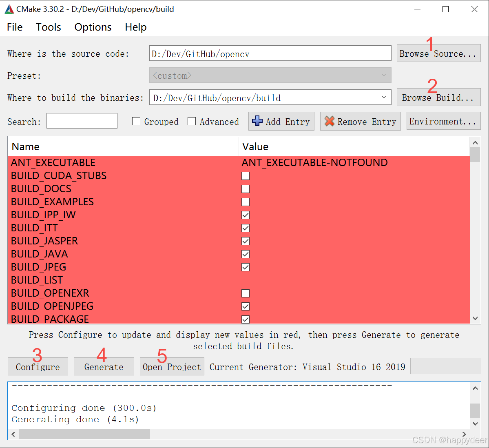The width and height of the screenshot is (489, 448).
Task: Select the BUILD_CUDA_STUBS entry name
Action: click(59, 175)
